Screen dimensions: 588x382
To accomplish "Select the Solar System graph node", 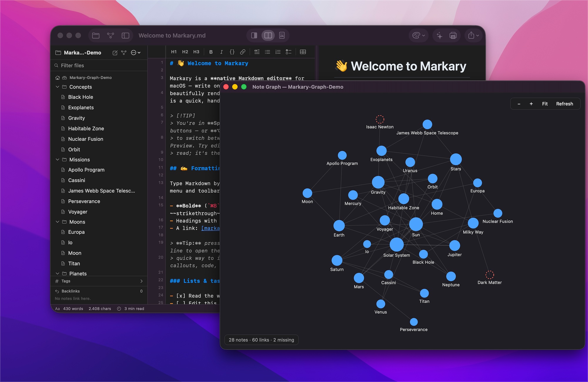I will tap(397, 244).
